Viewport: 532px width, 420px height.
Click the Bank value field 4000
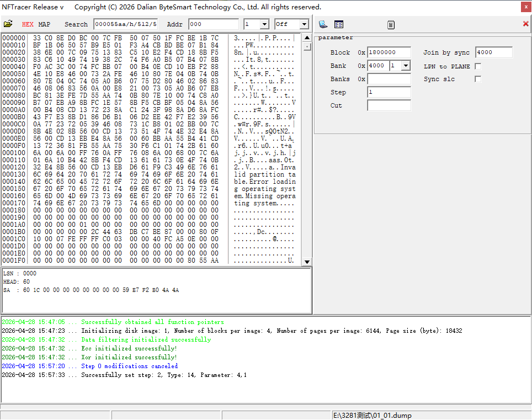pos(378,66)
